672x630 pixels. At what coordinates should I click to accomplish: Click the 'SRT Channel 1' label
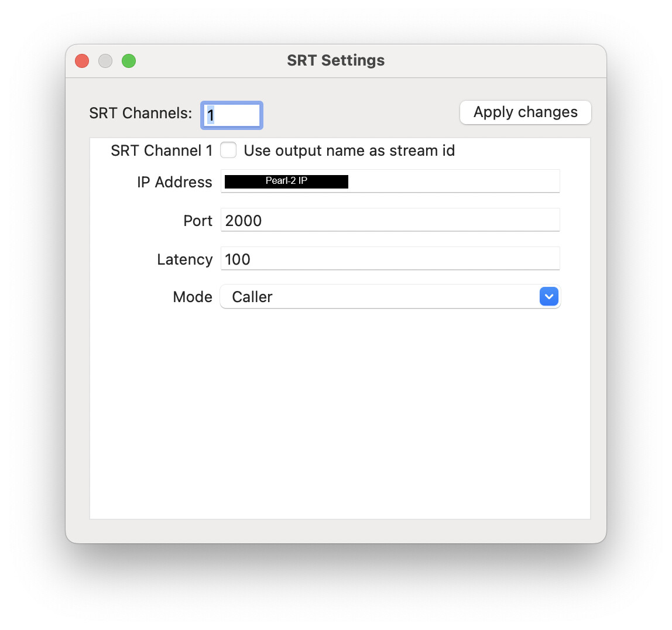162,150
